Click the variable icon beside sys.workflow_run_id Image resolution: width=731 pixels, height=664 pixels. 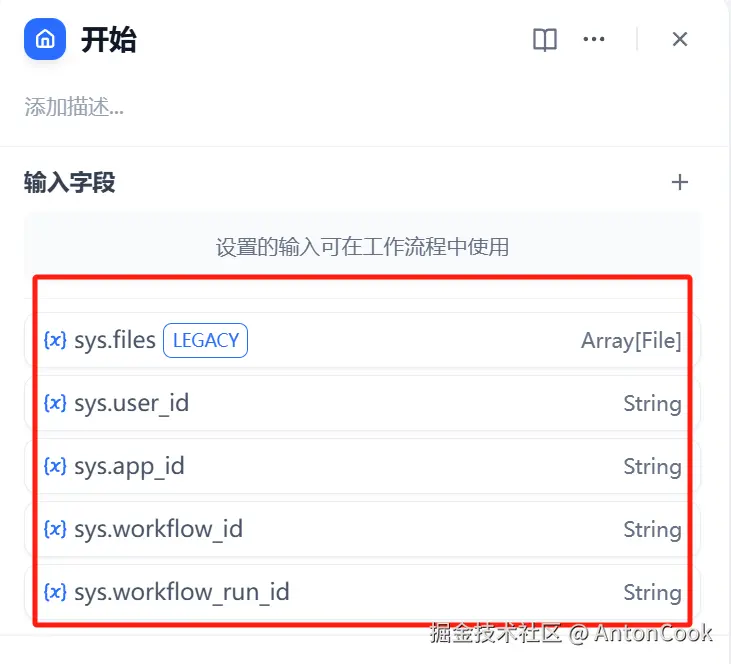point(56,593)
